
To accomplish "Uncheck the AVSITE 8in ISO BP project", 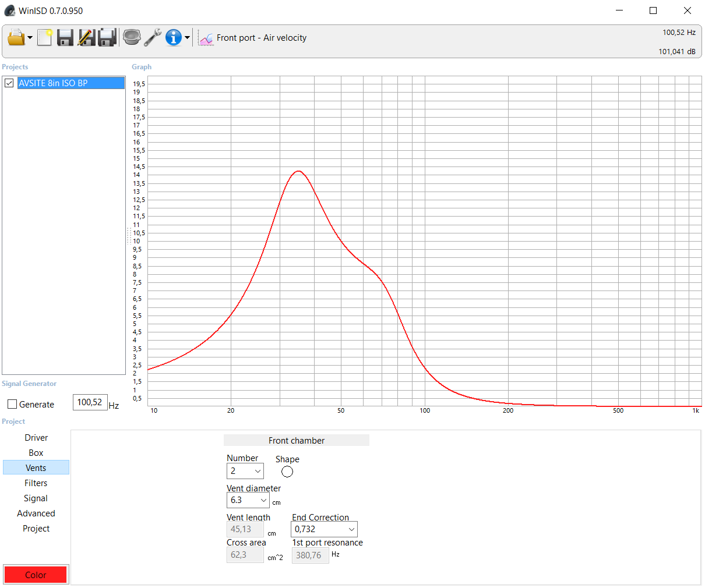I will tap(9, 83).
